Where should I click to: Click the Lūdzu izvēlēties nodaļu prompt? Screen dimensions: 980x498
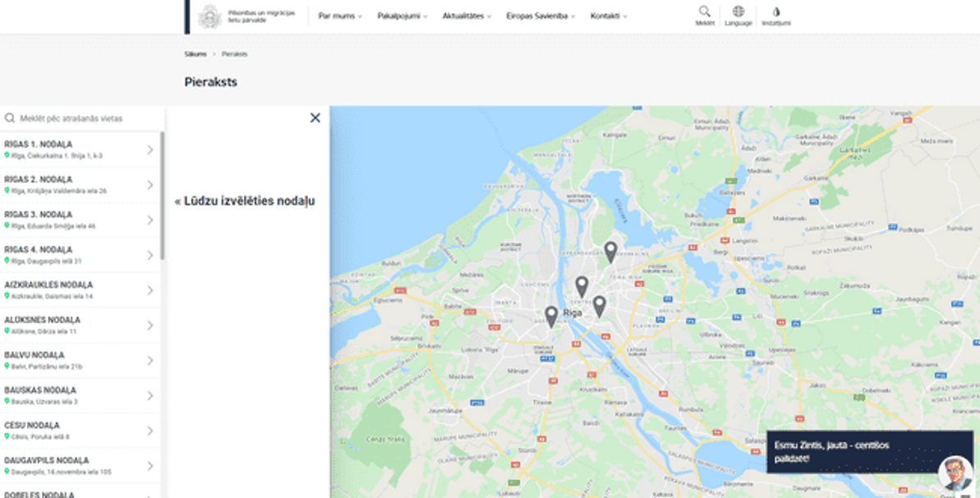(244, 201)
